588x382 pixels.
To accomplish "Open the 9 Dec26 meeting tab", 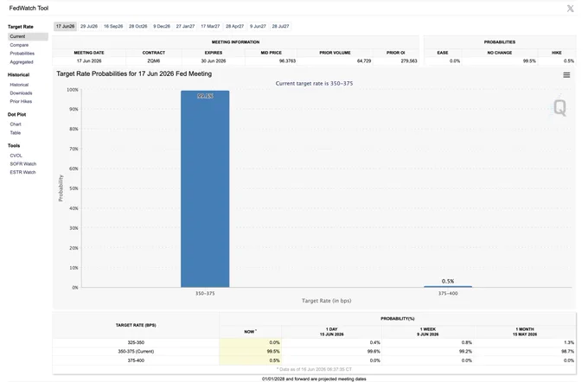I will [162, 26].
